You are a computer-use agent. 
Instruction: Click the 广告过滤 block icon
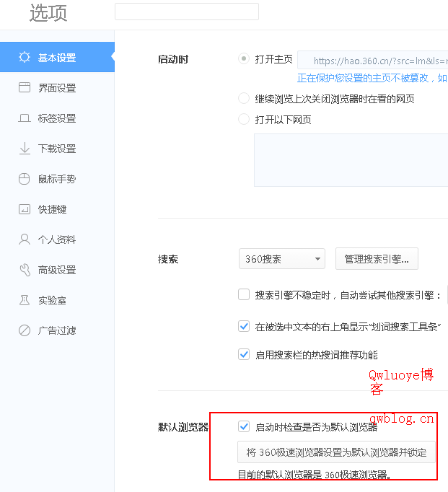(25, 330)
